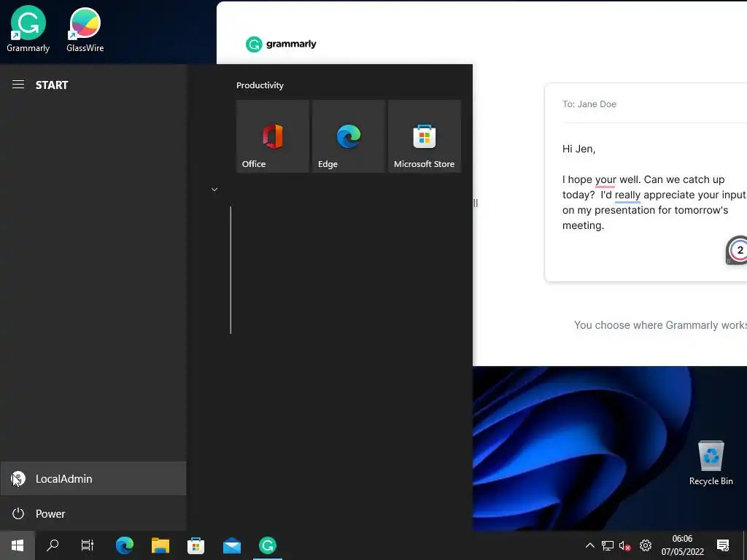The image size is (747, 560).
Task: Click the START label in Start menu
Action: [52, 85]
